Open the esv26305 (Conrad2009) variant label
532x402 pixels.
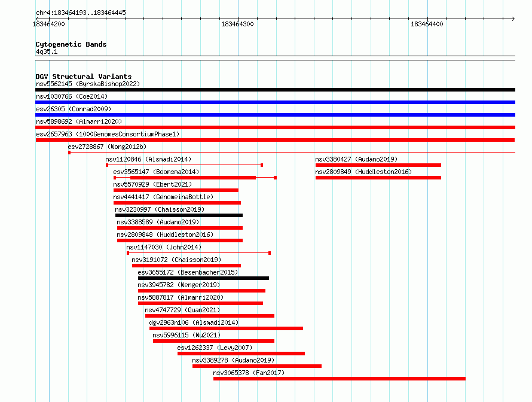74,109
